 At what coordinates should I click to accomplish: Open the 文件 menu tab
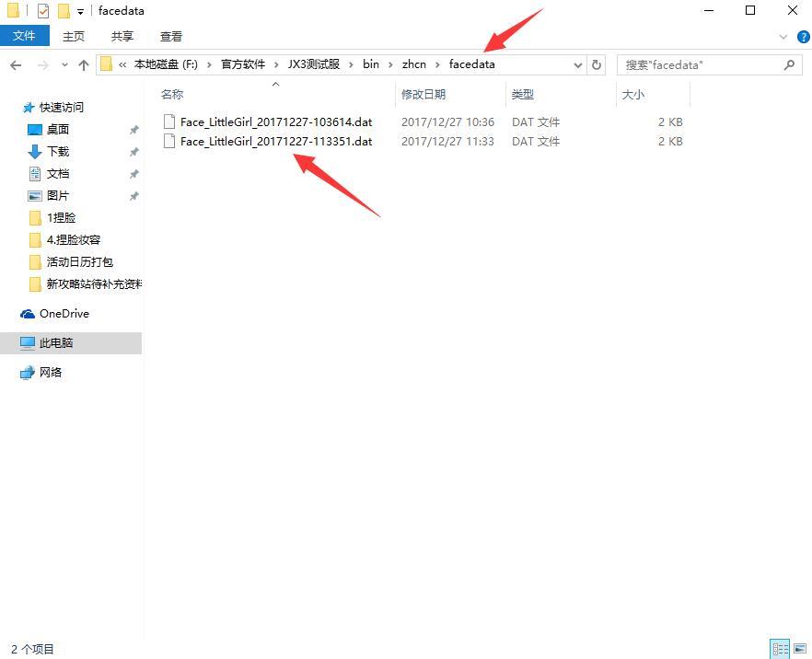tap(24, 36)
